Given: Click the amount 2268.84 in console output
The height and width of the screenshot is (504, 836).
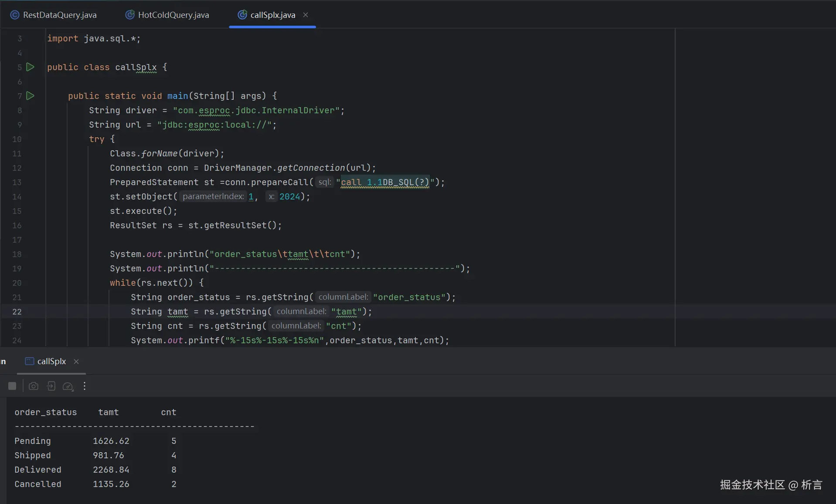Looking at the screenshot, I should (111, 470).
